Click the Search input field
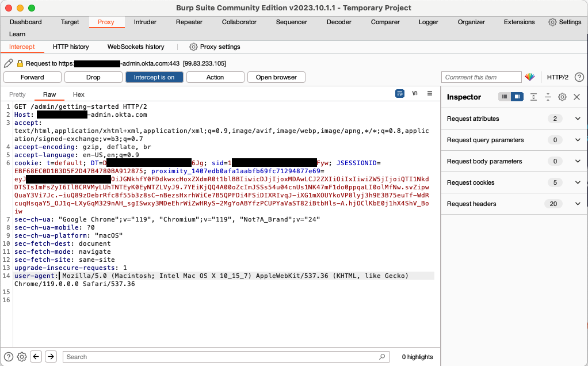 click(x=226, y=357)
